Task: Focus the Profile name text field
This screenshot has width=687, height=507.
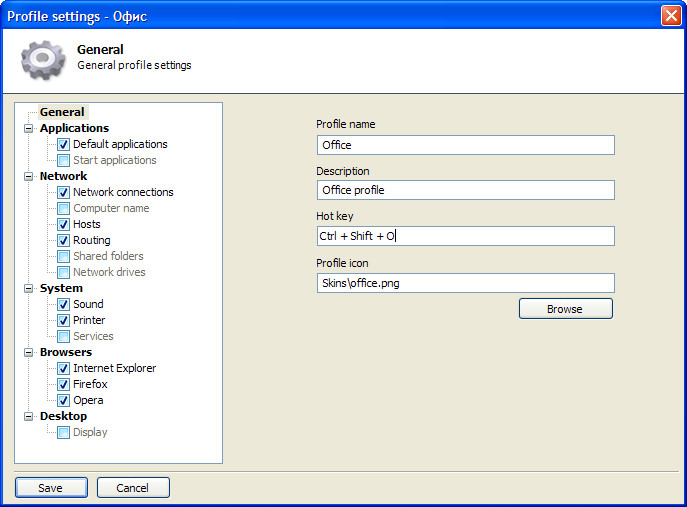Action: pos(466,145)
